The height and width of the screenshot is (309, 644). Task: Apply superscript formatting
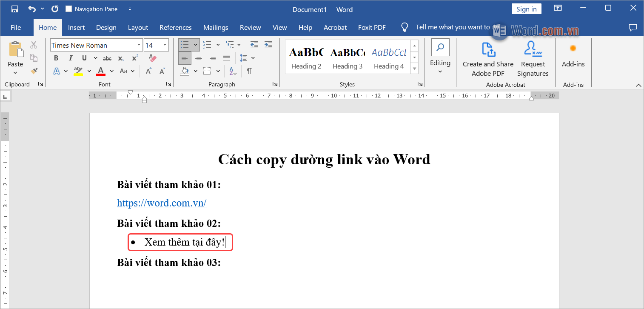(x=135, y=58)
